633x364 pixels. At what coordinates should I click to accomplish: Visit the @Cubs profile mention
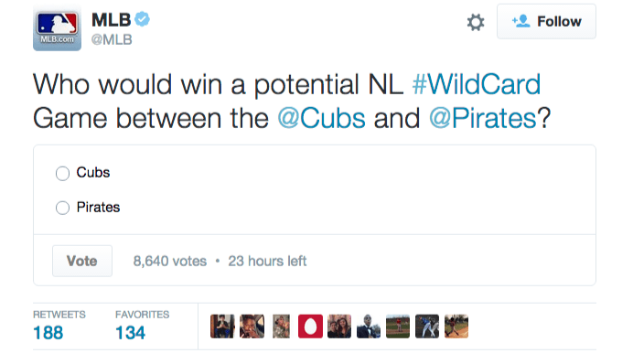pos(321,118)
